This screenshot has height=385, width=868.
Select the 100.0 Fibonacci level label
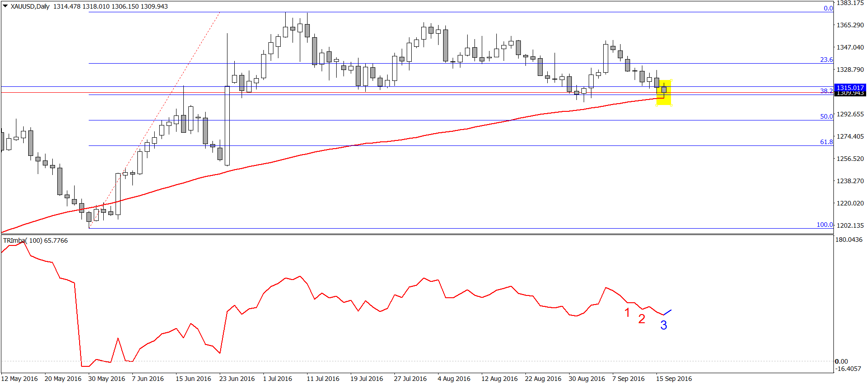pos(825,225)
